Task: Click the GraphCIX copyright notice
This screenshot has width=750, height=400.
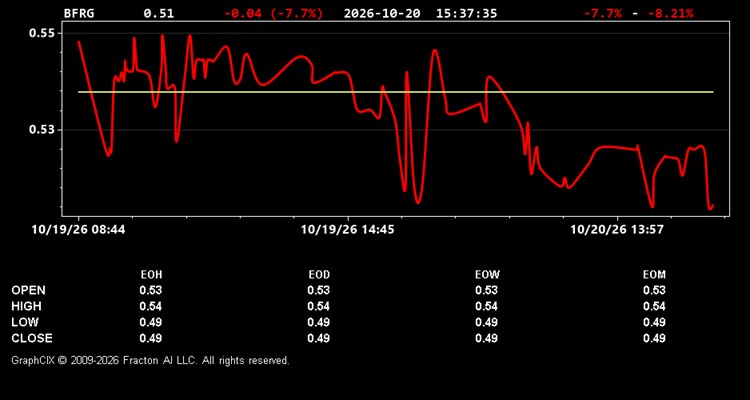Action: tap(150, 360)
